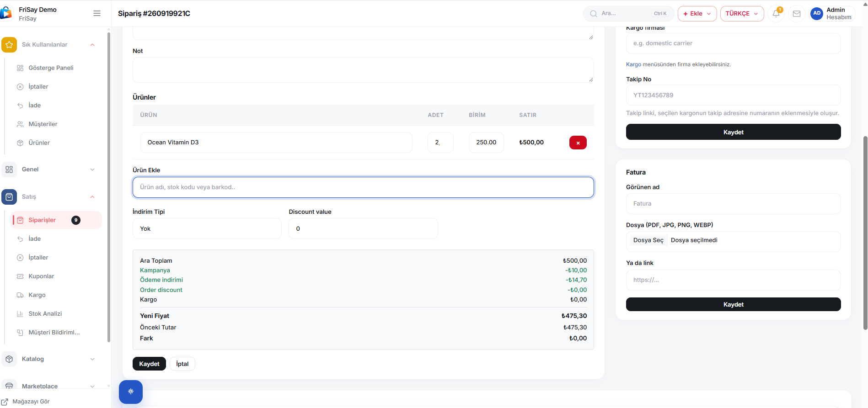This screenshot has width=868, height=408.
Task: Click the Satış shopping bag icon
Action: point(9,197)
